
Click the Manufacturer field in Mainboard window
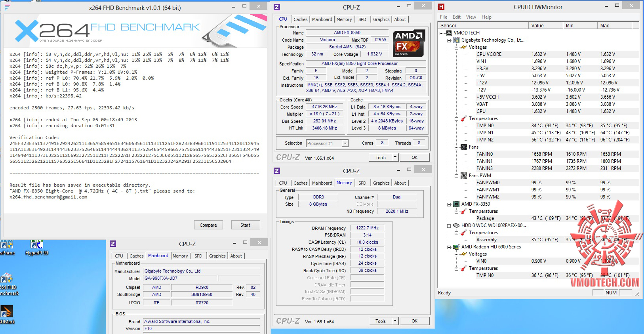202,271
